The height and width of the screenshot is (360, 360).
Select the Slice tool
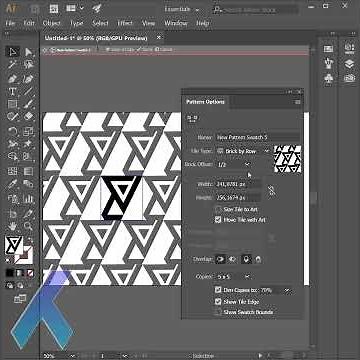[29, 213]
